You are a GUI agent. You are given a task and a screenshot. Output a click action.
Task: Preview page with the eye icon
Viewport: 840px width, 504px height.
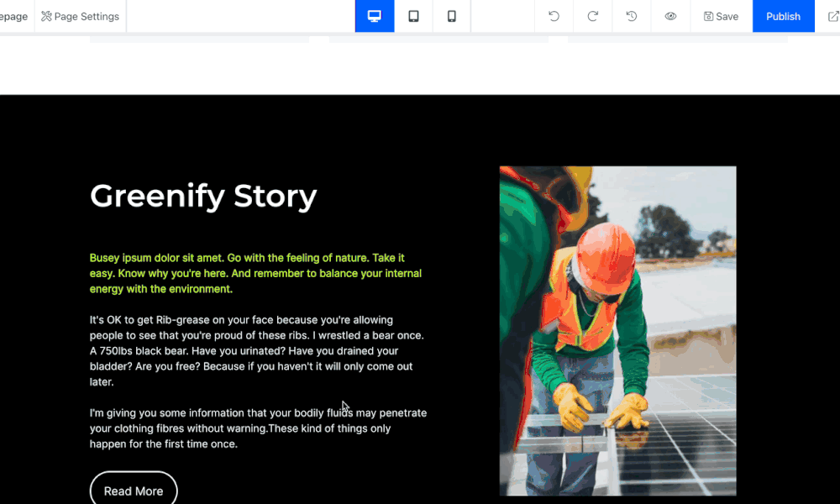point(670,16)
